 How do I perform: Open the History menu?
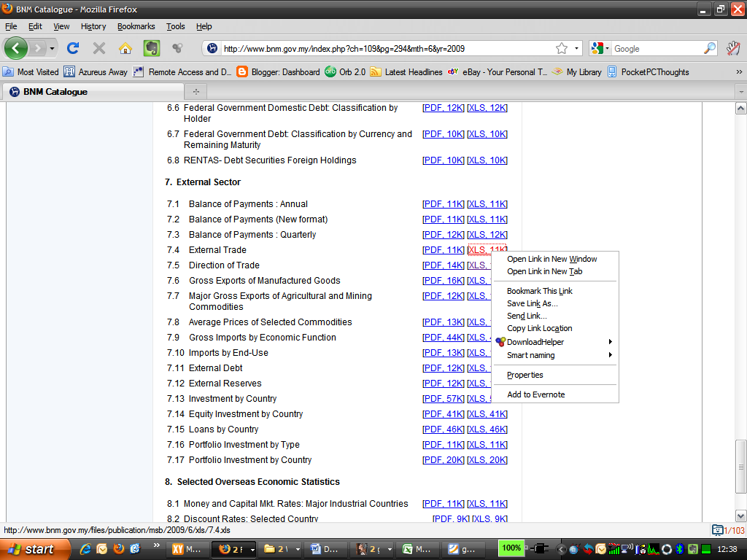(93, 26)
